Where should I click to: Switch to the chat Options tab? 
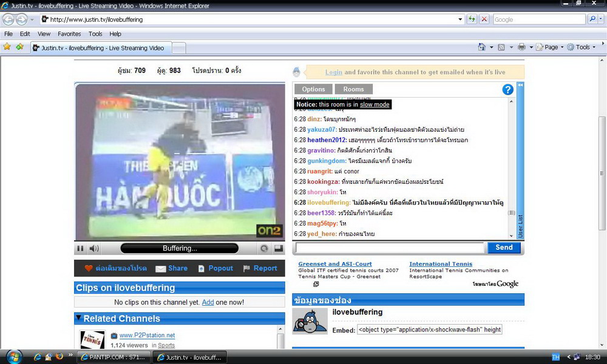[x=313, y=89]
